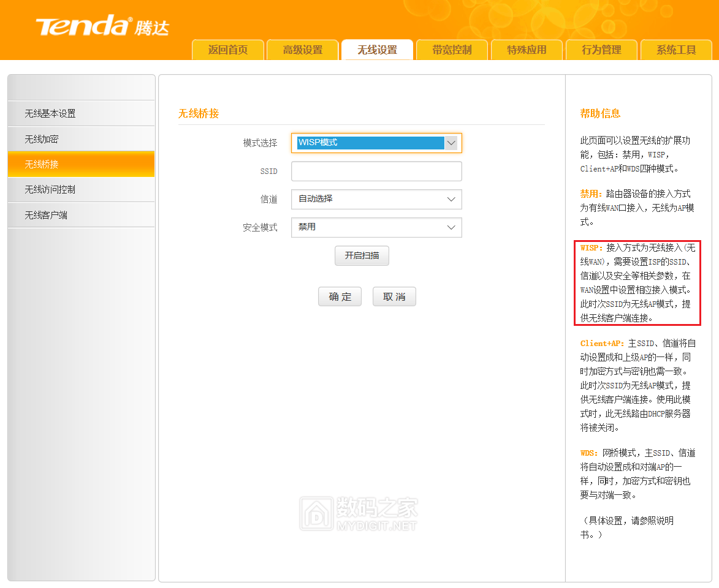Click the 信道 field label
This screenshot has height=588, width=719.
[268, 199]
